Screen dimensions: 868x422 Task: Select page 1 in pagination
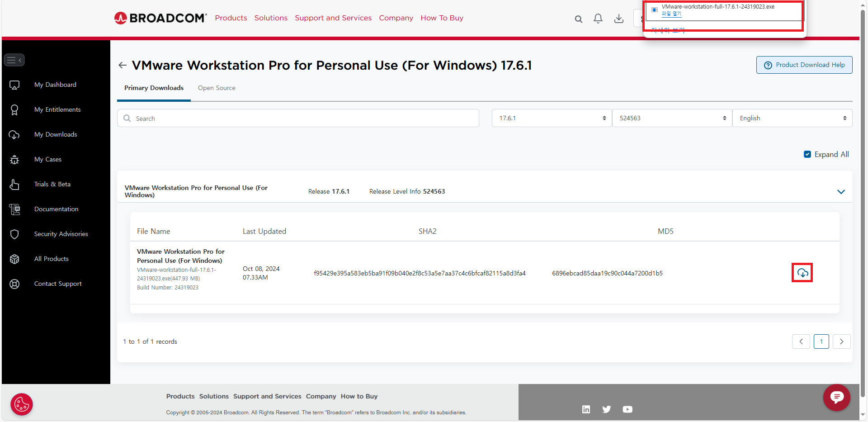tap(821, 341)
